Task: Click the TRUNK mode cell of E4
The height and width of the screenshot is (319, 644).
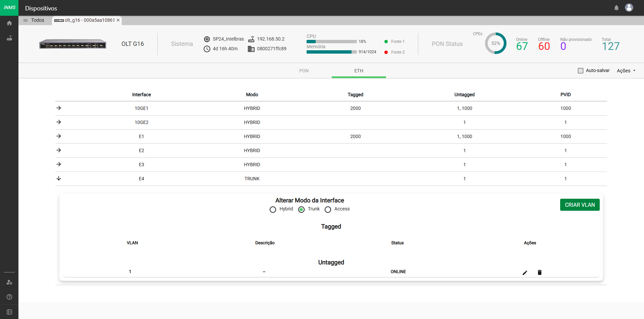Action: coord(252,179)
